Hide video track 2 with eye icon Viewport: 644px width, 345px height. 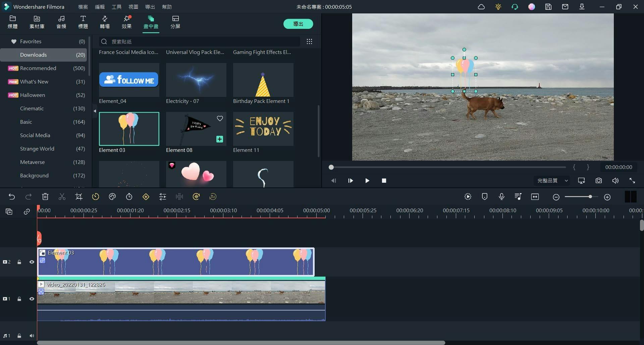pyautogui.click(x=32, y=262)
